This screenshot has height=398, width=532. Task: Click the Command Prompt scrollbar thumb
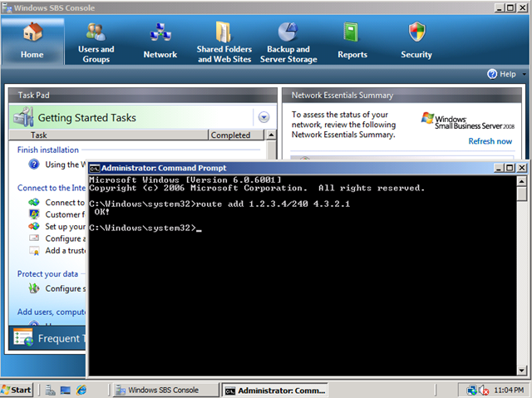(x=521, y=194)
